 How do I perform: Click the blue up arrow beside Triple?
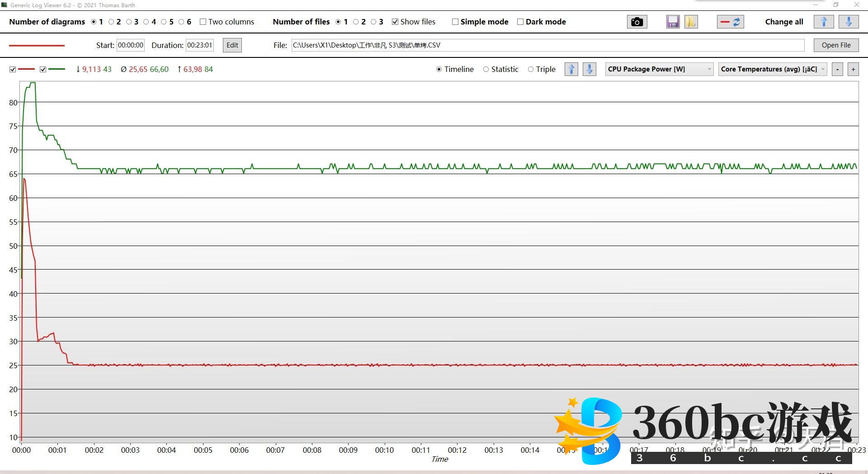pyautogui.click(x=571, y=69)
